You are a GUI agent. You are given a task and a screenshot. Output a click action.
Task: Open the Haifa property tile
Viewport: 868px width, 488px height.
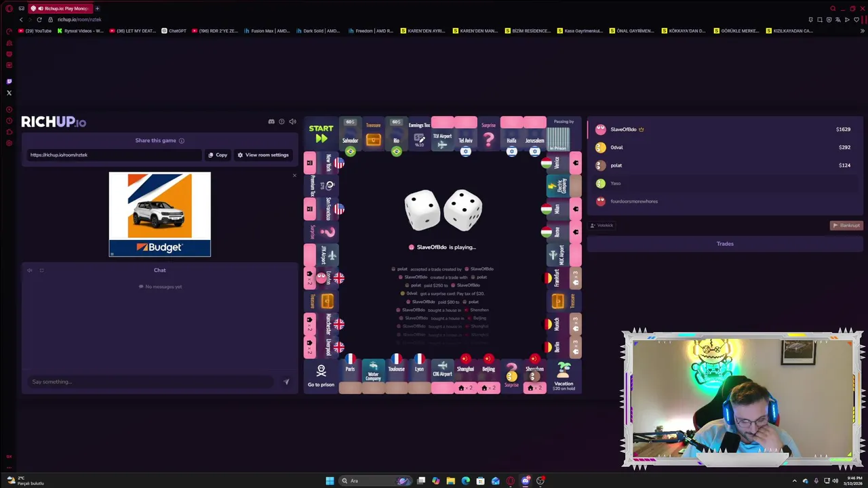(x=511, y=134)
